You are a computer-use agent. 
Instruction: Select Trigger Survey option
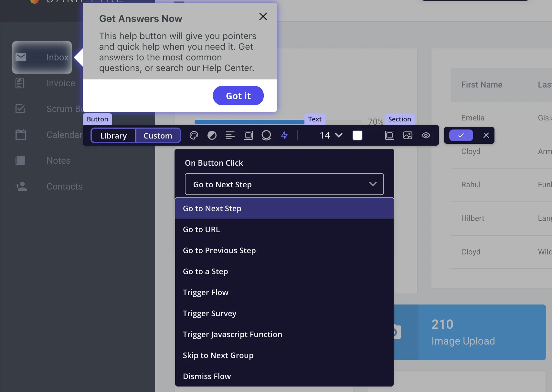[x=284, y=313]
